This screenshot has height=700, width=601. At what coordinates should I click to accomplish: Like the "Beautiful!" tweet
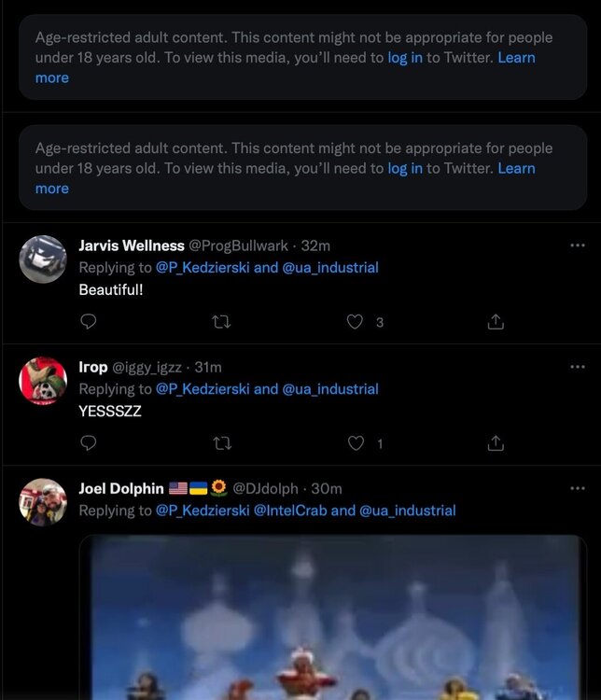click(x=355, y=322)
